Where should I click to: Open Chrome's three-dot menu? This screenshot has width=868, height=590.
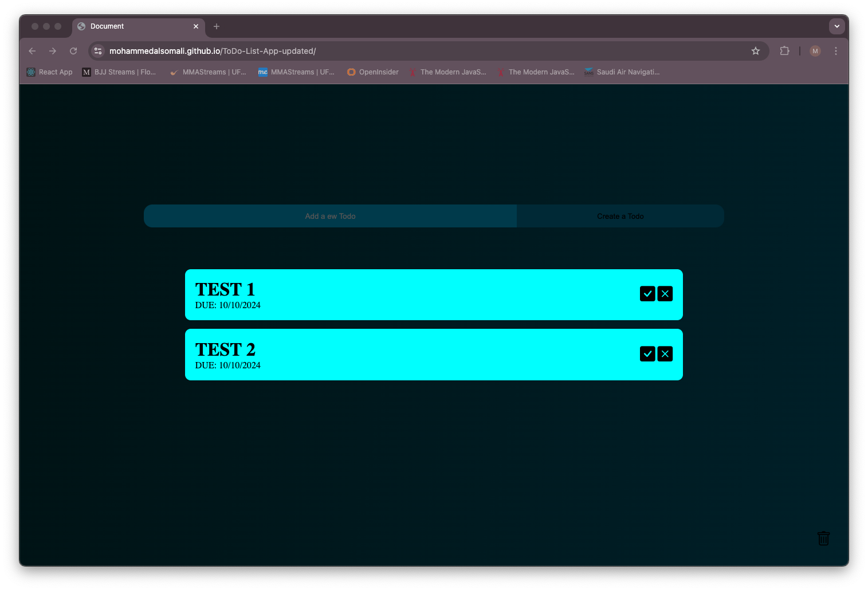click(x=836, y=51)
